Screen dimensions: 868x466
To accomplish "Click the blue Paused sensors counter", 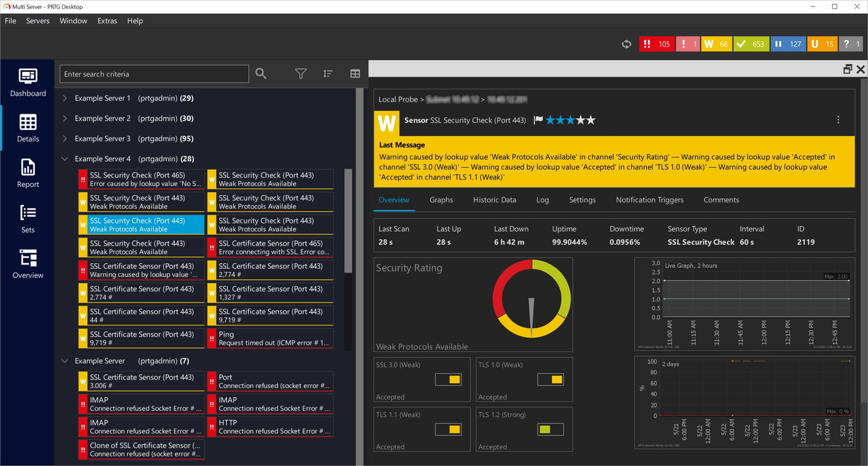I will pyautogui.click(x=788, y=44).
